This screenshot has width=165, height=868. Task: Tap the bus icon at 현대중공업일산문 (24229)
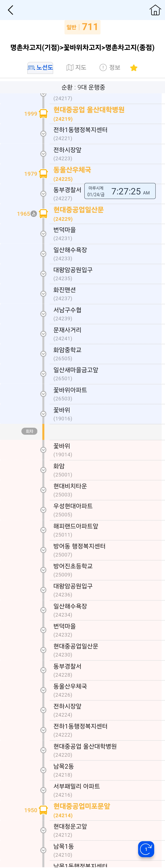pyautogui.click(x=43, y=214)
